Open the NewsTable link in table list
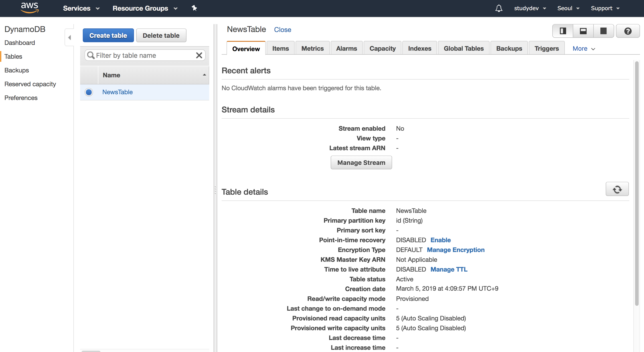This screenshot has width=644, height=352. 117,92
